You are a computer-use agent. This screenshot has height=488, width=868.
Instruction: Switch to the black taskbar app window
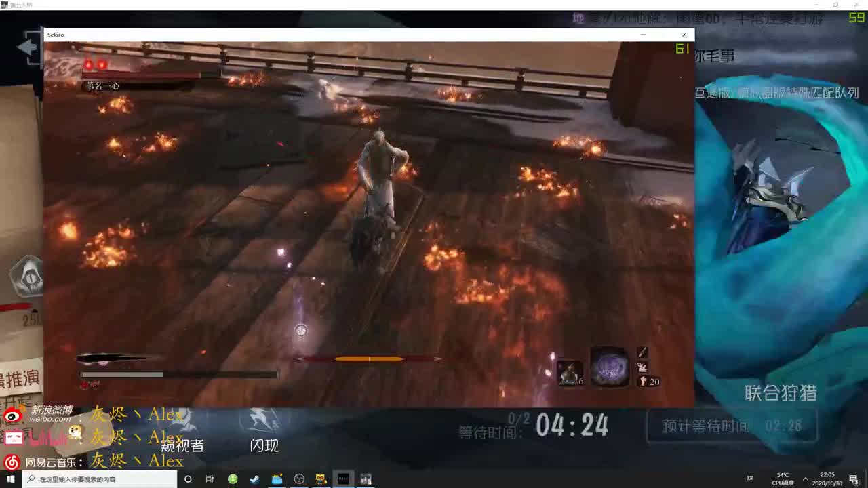pos(343,479)
